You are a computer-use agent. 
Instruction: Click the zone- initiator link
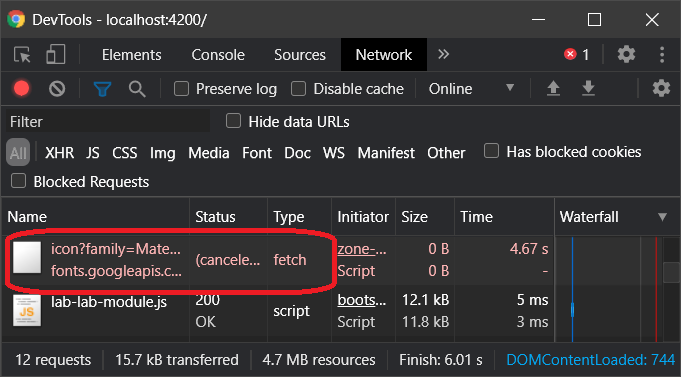tap(361, 249)
